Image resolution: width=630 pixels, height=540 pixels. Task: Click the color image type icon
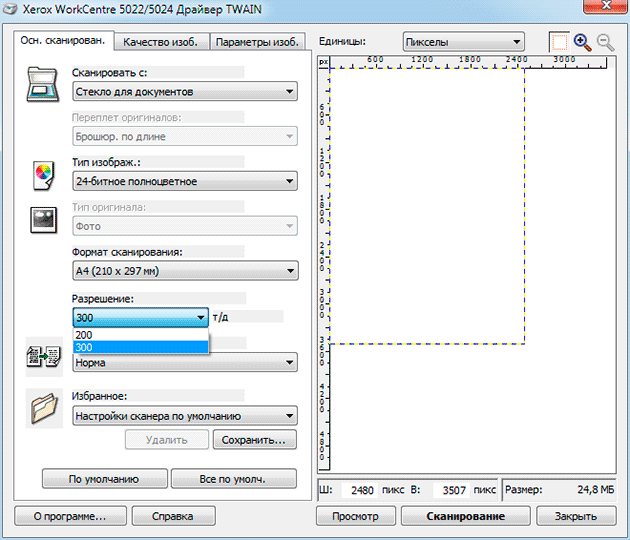44,176
